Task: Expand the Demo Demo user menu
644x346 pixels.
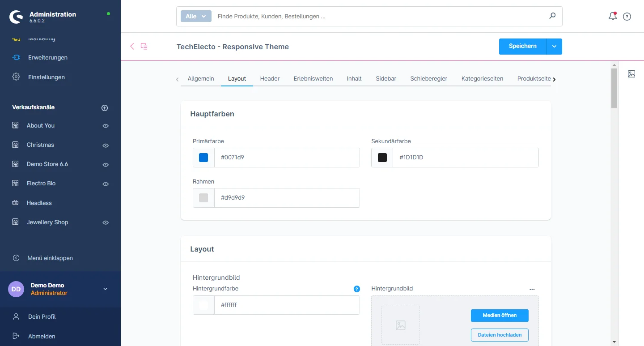Action: click(x=106, y=289)
